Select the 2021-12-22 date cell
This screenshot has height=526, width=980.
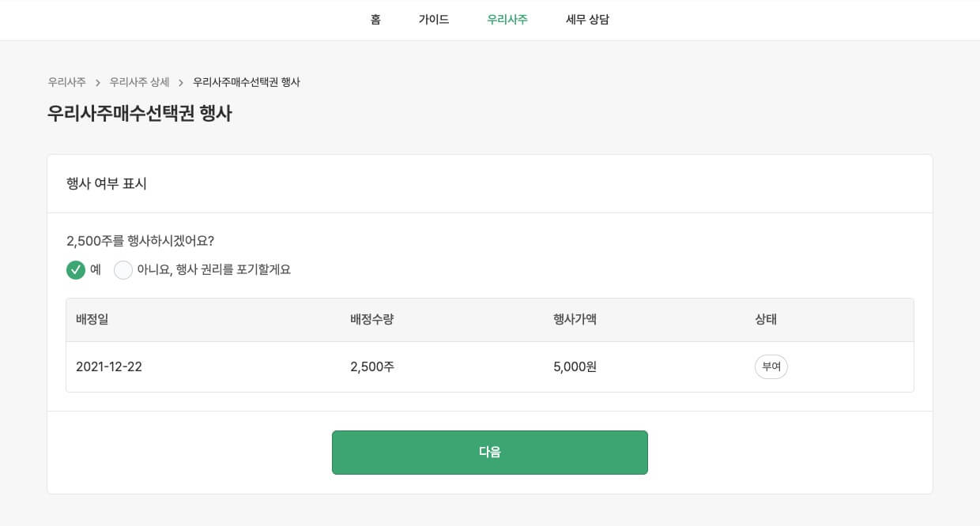click(x=109, y=366)
